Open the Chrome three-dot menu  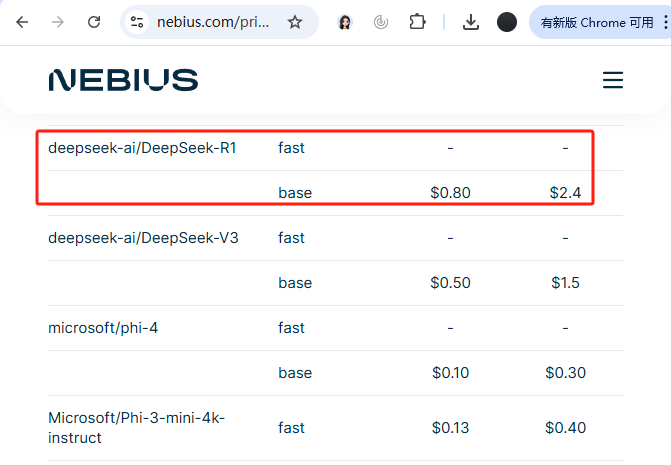tap(665, 22)
